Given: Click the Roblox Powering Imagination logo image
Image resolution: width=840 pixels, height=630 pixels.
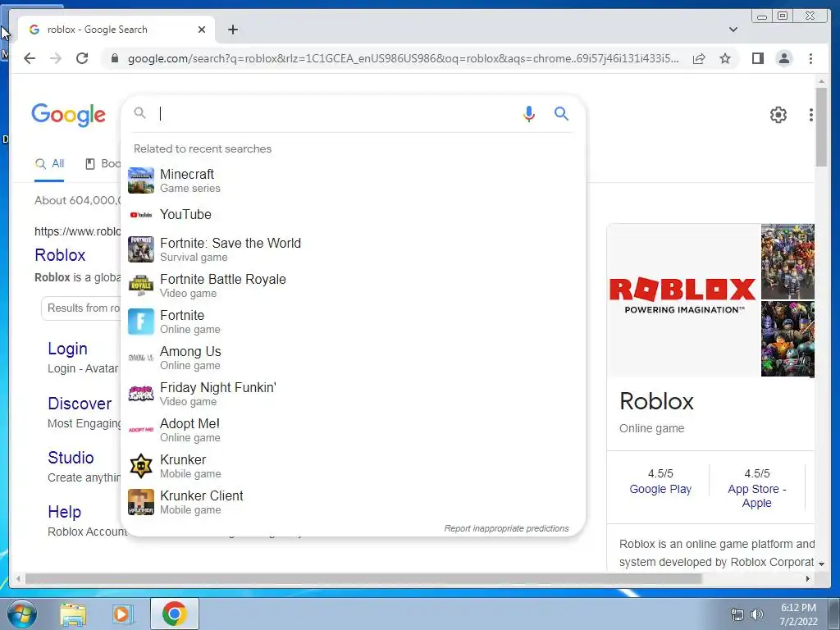Looking at the screenshot, I should point(683,295).
